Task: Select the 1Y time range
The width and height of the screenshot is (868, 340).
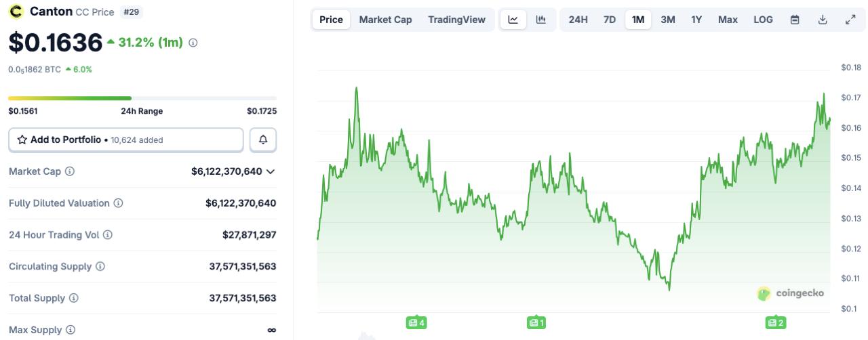Action: click(x=696, y=20)
